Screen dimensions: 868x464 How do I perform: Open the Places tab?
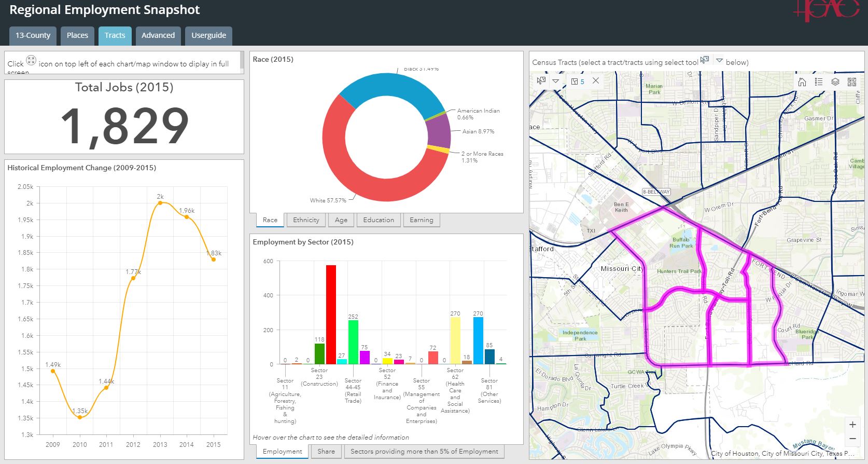[77, 35]
